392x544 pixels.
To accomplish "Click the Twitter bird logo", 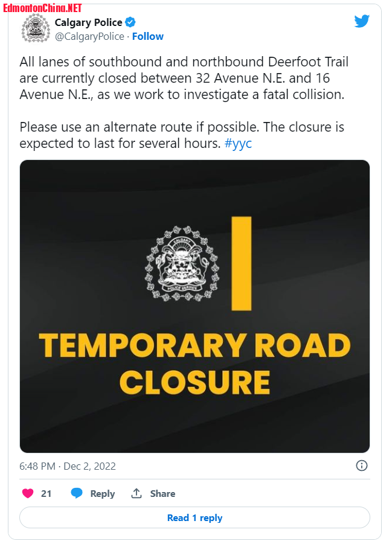I will pos(361,21).
